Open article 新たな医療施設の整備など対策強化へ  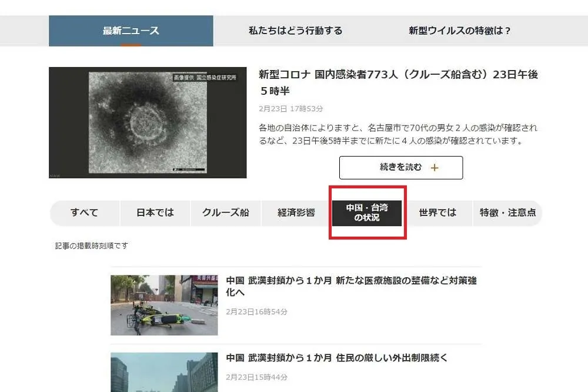[x=352, y=286]
